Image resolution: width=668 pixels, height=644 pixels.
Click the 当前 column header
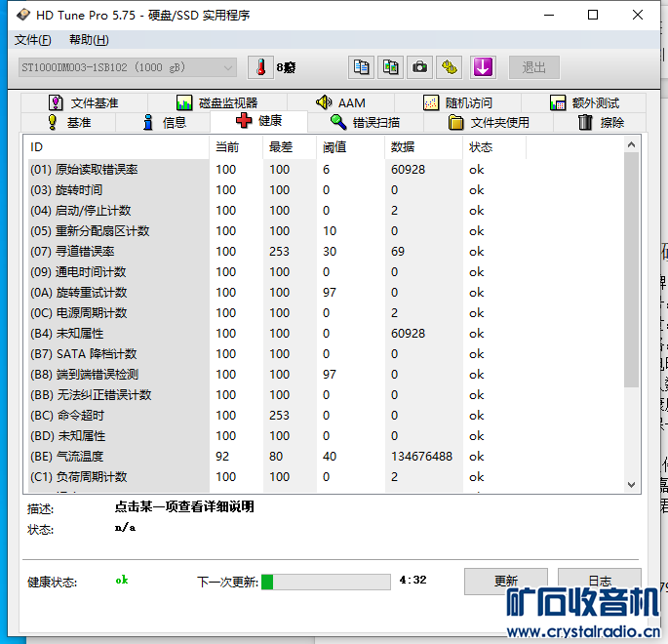236,147
